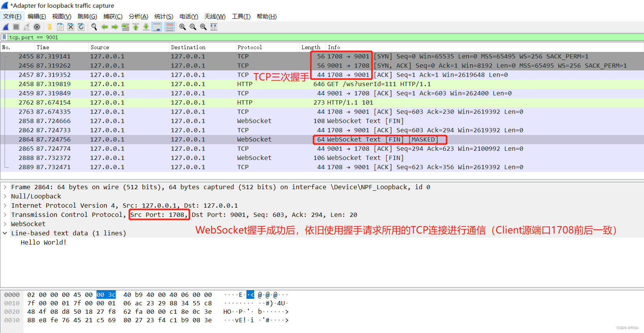Select packet 2459 TCP ACK row
644x333 pixels.
pos(322,93)
